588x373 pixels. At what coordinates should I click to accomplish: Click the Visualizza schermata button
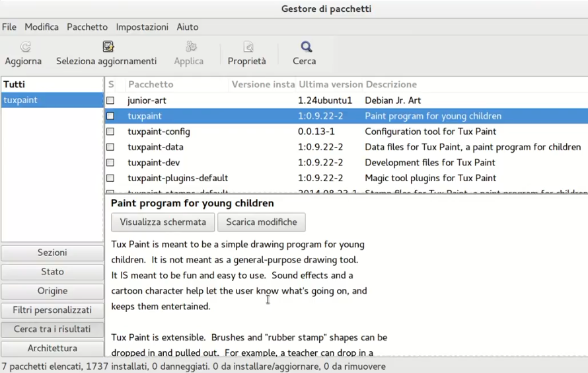163,222
